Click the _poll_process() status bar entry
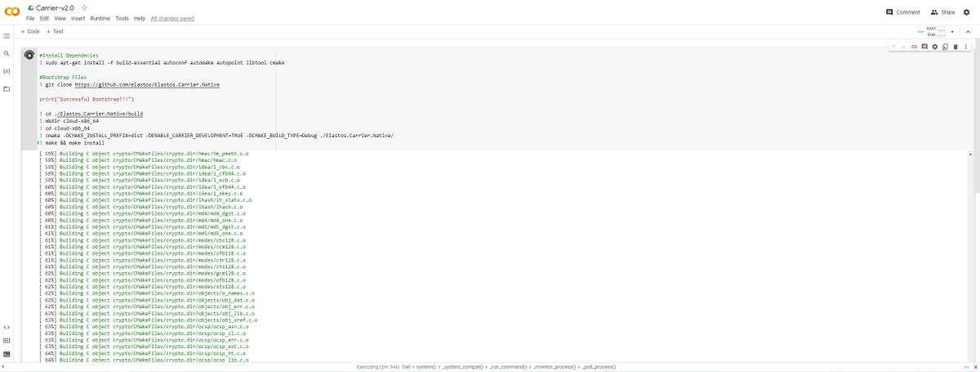 (599, 366)
